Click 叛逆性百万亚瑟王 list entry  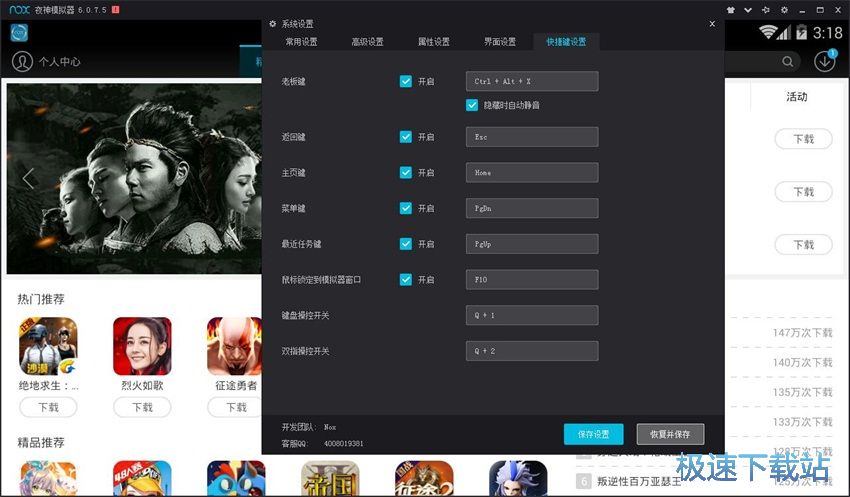[639, 481]
